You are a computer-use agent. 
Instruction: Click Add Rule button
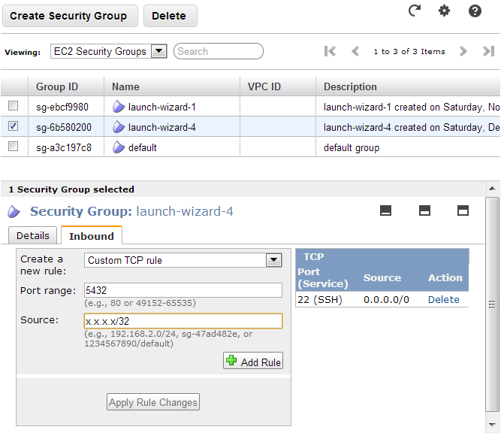point(253,361)
